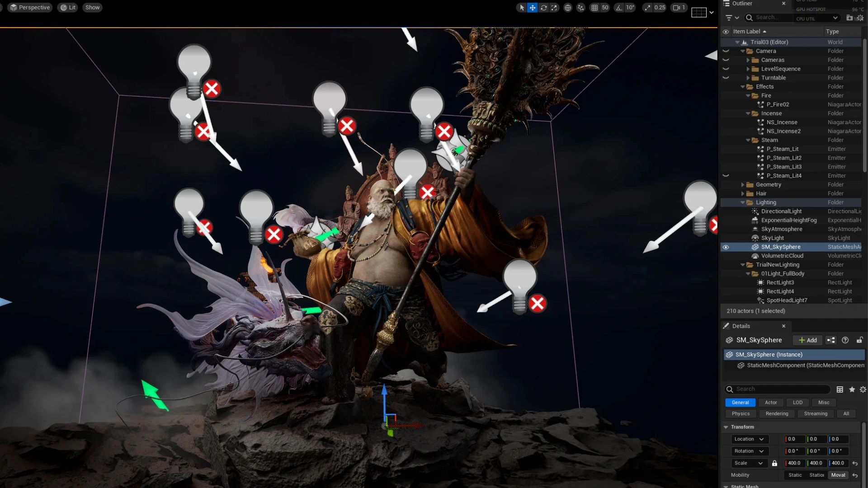868x488 pixels.
Task: Expand viewport layout dropdown chevron
Action: [712, 13]
